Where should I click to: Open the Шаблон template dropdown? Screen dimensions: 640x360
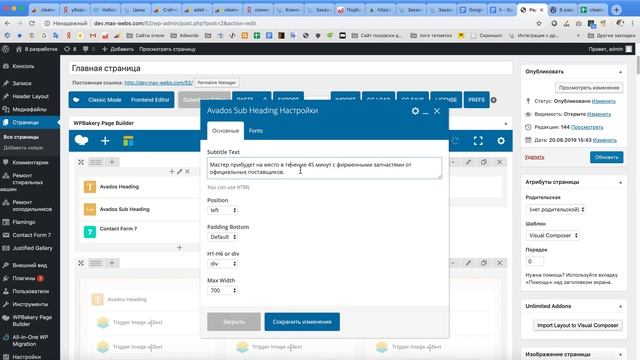tap(553, 236)
